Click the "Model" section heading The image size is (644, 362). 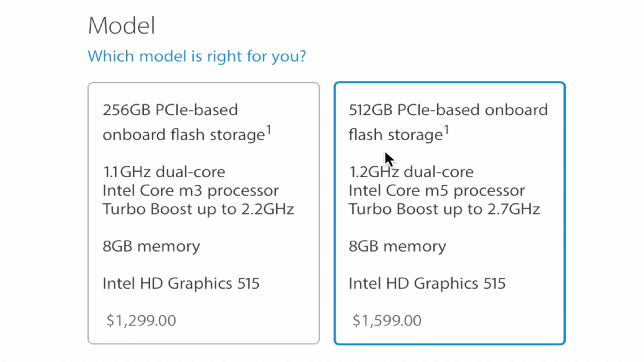point(122,26)
